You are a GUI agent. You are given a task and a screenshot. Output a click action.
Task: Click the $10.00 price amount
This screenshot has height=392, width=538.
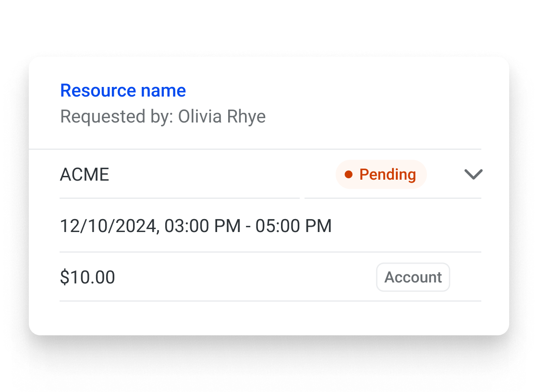pos(87,278)
